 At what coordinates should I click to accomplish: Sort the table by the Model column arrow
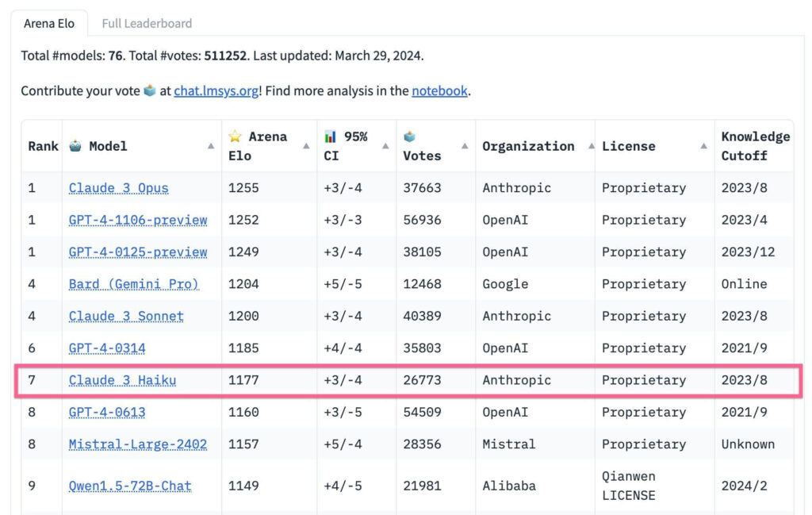[x=211, y=146]
